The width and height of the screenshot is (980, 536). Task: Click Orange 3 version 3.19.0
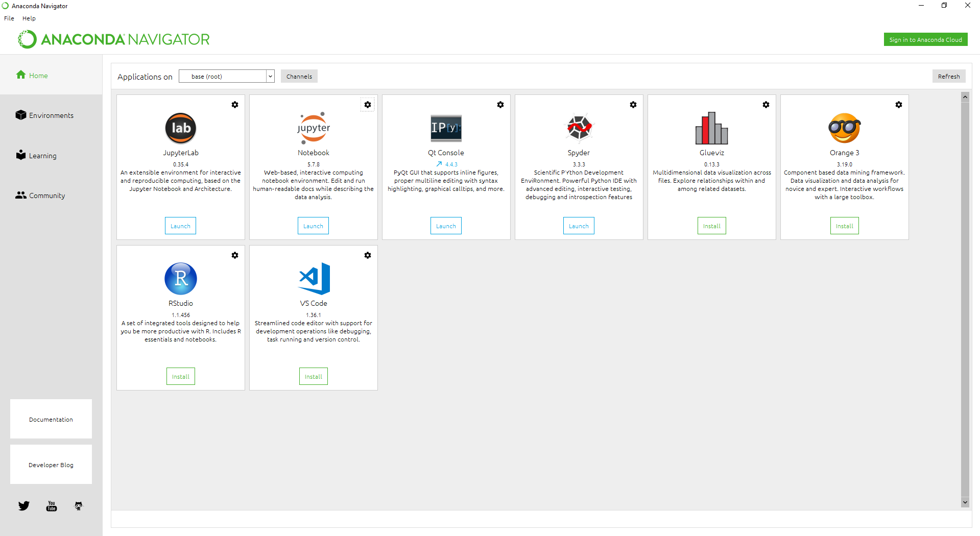(x=845, y=164)
